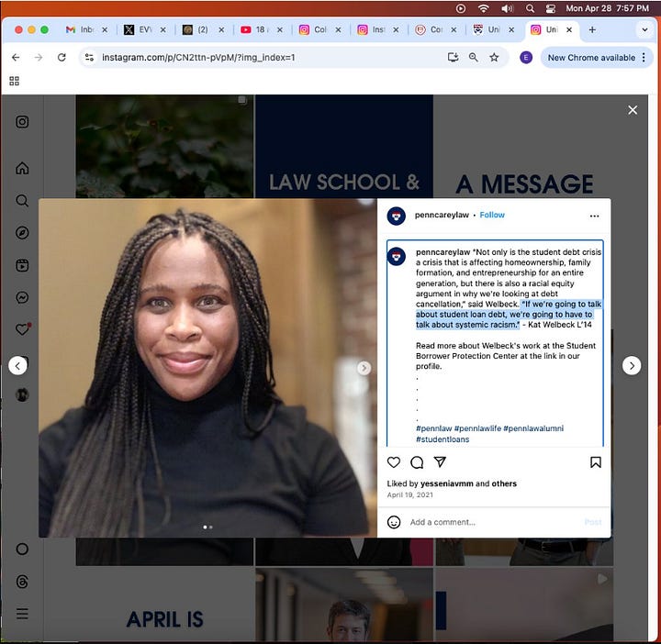Save the post with bookmark icon
The height and width of the screenshot is (644, 661).
coord(595,462)
